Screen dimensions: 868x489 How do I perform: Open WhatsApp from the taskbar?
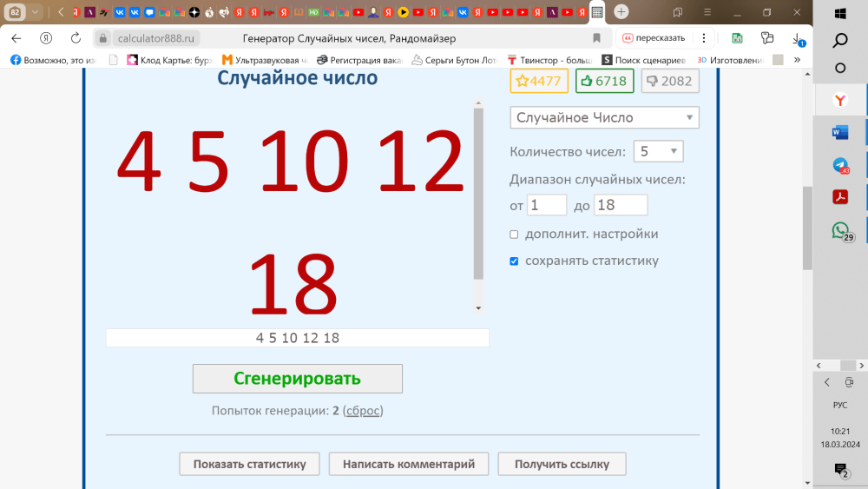(x=840, y=230)
